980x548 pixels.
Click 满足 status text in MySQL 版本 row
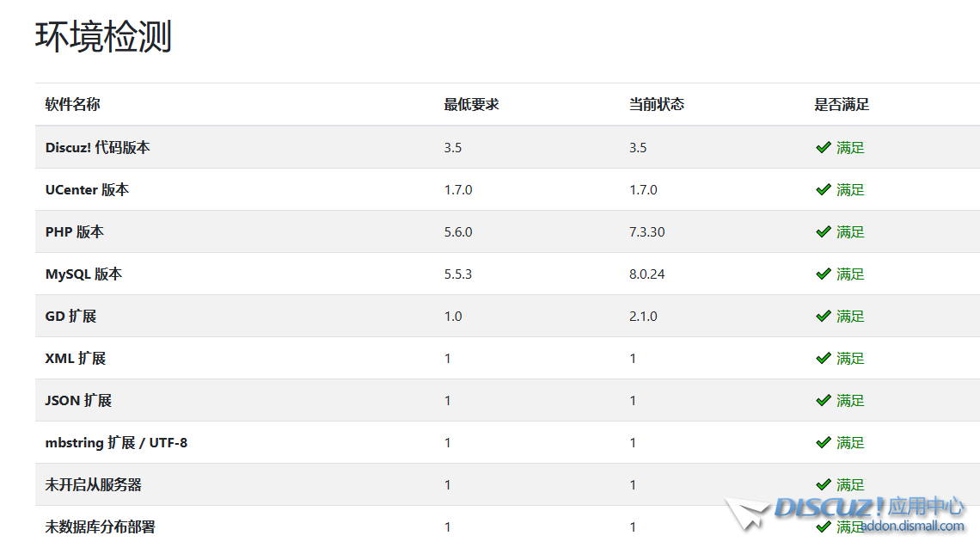851,274
